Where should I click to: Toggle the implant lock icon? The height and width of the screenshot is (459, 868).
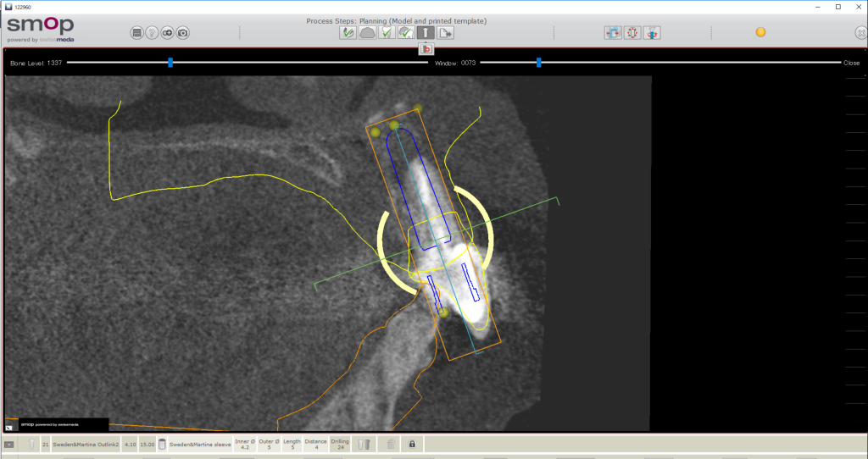412,444
